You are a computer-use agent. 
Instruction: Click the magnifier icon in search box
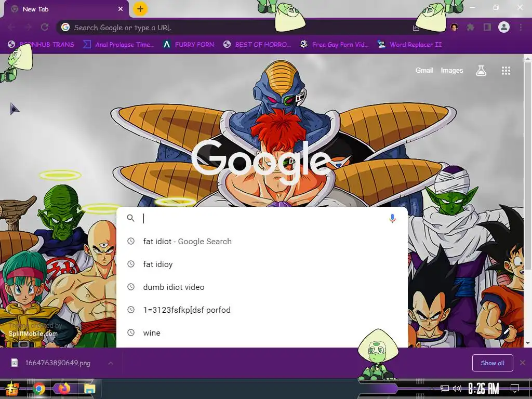pyautogui.click(x=130, y=218)
